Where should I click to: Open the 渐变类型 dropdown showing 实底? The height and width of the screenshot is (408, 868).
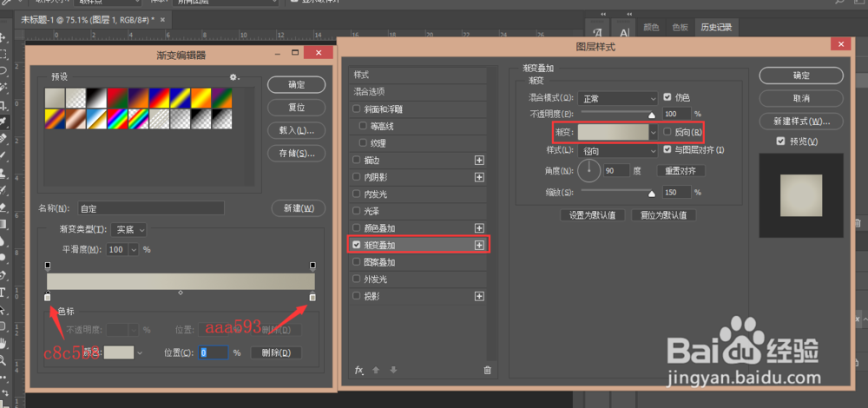click(128, 229)
